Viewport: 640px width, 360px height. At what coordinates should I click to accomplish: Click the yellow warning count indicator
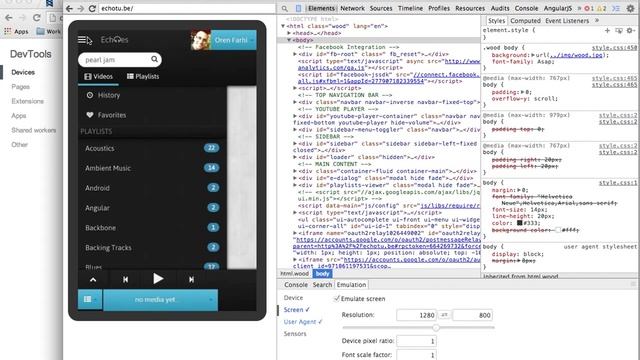(x=601, y=8)
